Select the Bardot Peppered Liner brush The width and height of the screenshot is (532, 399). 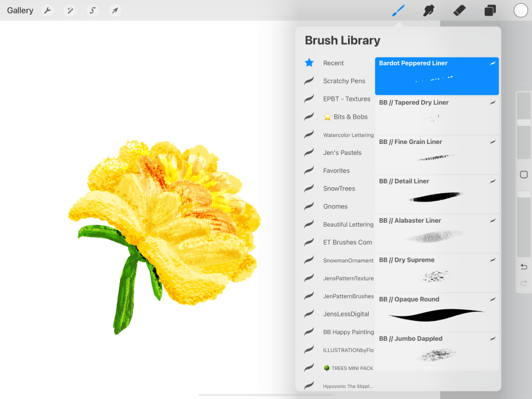(436, 76)
